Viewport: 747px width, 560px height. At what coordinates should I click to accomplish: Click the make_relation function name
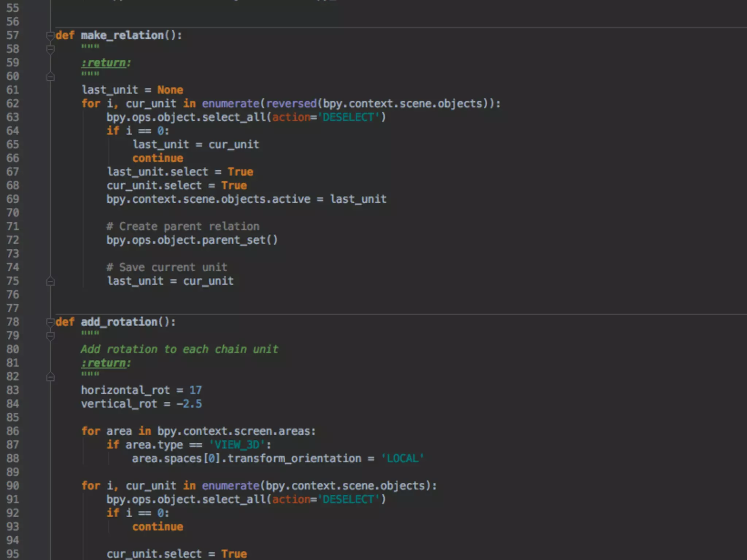[x=122, y=35]
